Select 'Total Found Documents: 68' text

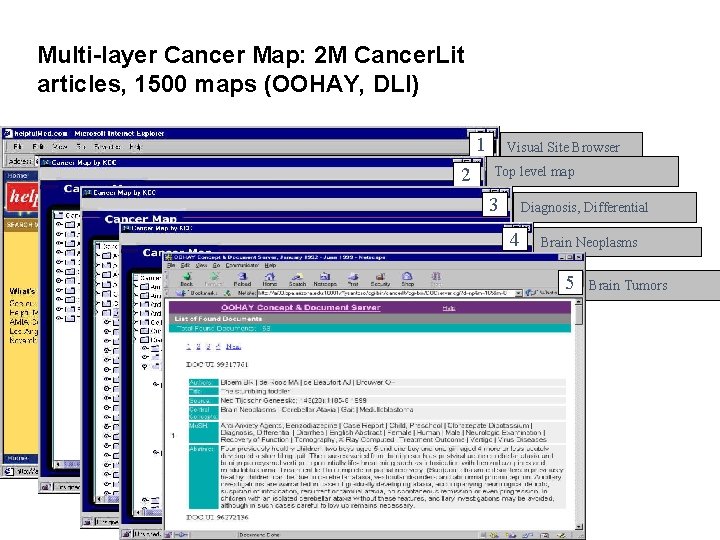click(x=224, y=328)
